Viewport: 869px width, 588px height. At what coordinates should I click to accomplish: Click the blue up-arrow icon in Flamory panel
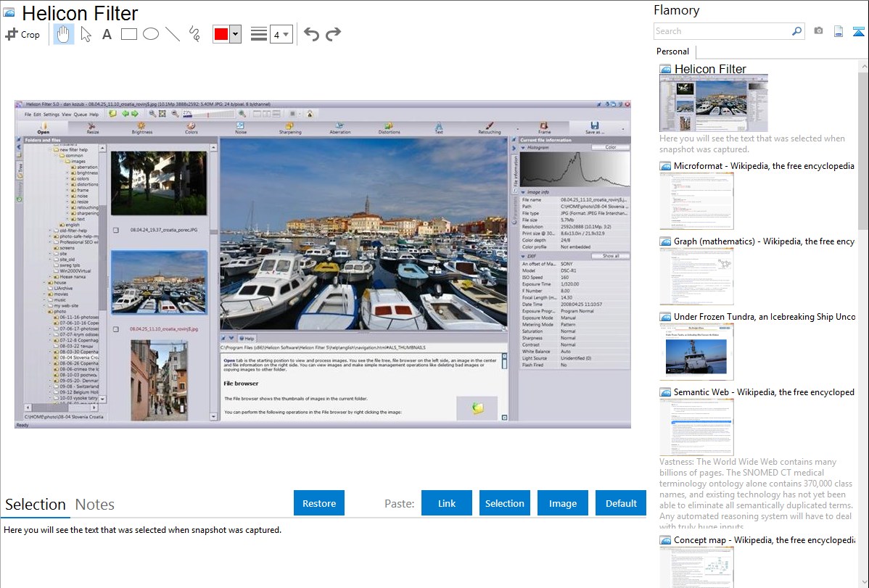[858, 31]
